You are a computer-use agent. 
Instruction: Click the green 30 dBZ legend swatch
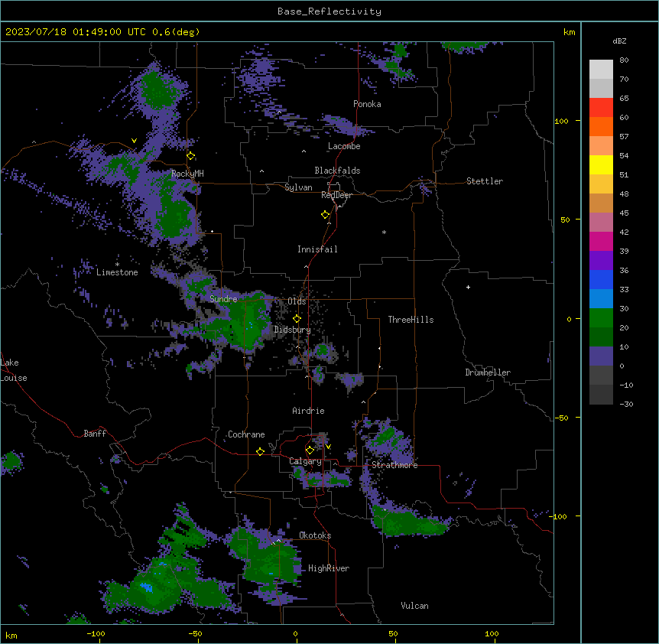(601, 318)
